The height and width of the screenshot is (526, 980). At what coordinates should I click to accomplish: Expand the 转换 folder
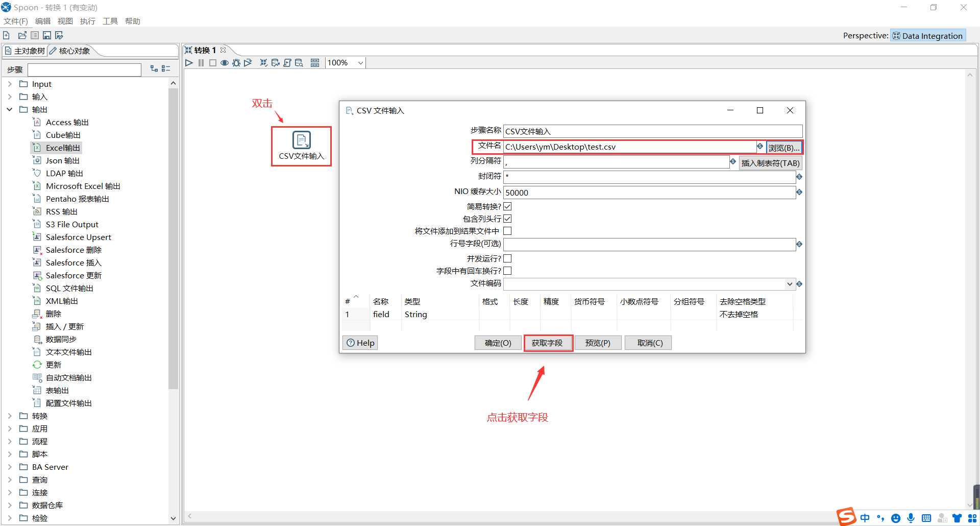(x=10, y=416)
